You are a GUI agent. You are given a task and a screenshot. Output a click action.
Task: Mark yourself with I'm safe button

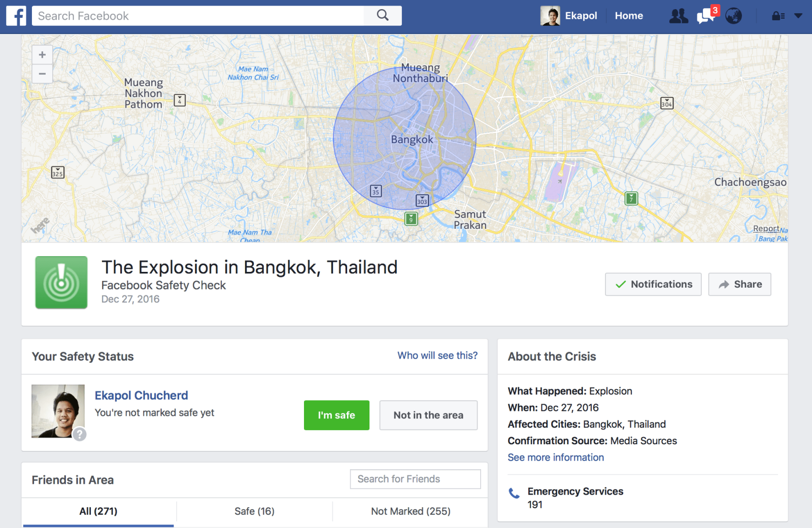click(x=336, y=415)
